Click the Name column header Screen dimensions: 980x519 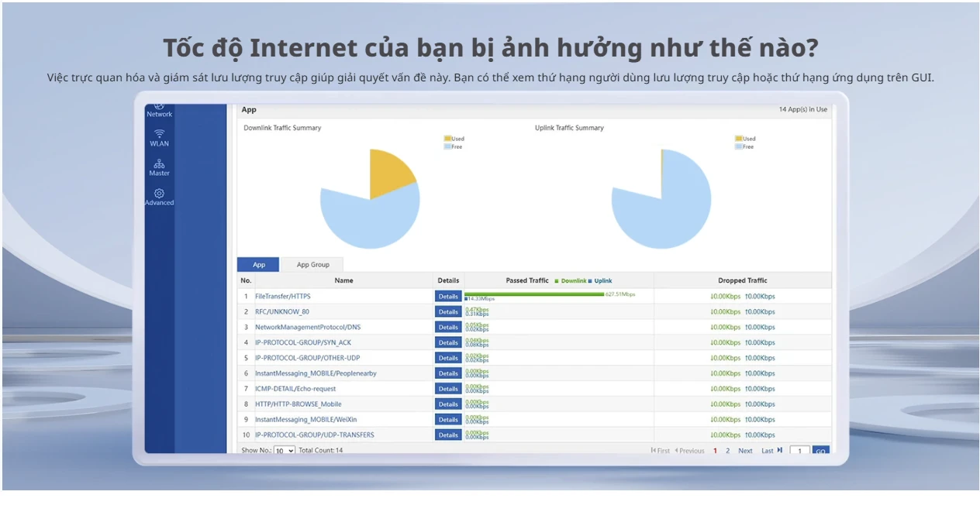point(343,280)
